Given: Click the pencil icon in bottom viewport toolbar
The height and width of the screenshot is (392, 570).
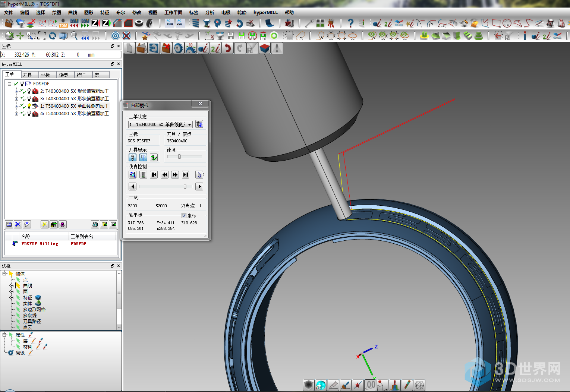Looking at the screenshot, I should tap(407, 385).
